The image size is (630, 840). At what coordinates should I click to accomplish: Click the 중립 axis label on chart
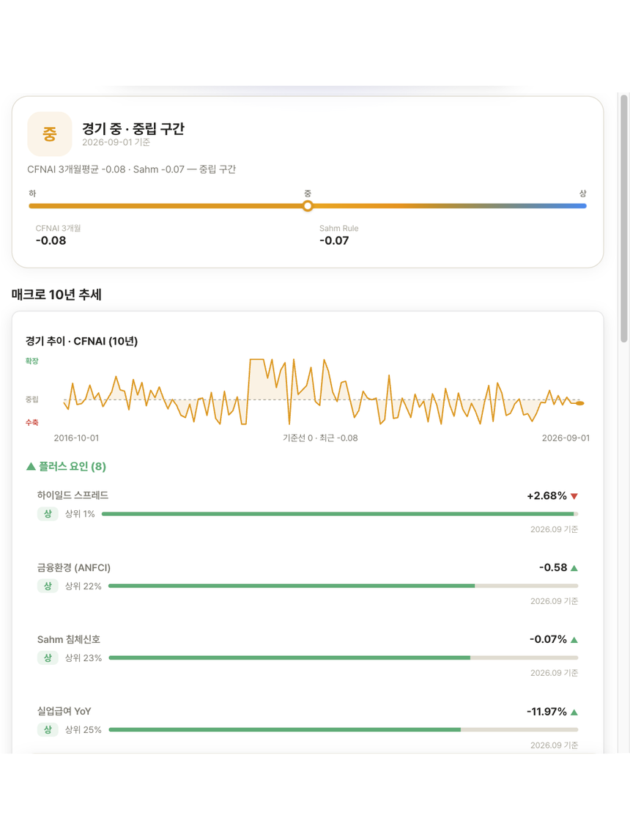pyautogui.click(x=32, y=399)
